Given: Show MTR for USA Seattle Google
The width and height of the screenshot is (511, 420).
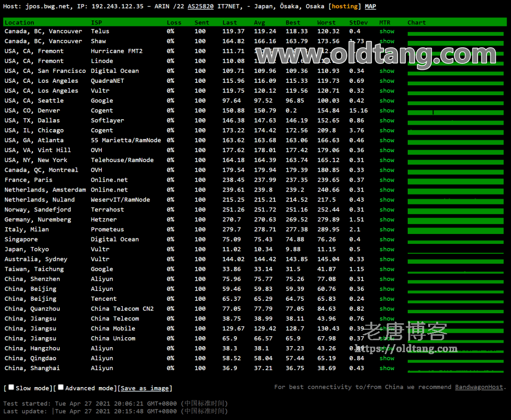Looking at the screenshot, I should point(387,100).
